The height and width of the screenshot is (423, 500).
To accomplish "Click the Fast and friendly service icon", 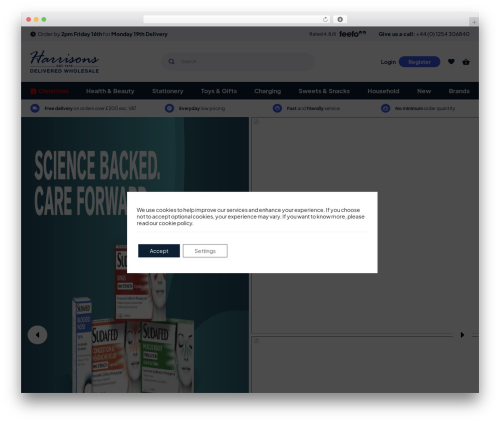I will click(277, 108).
